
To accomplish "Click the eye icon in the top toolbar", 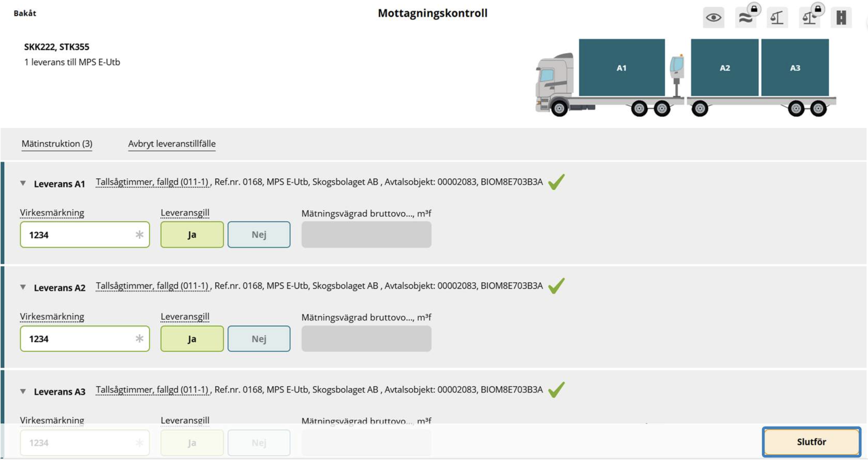I will [x=713, y=17].
